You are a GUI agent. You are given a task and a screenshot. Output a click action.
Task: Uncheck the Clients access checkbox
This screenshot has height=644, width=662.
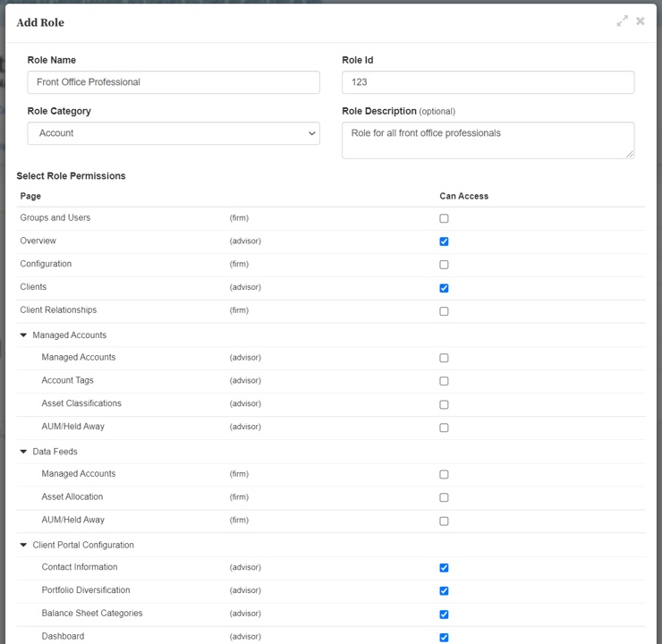tap(444, 288)
